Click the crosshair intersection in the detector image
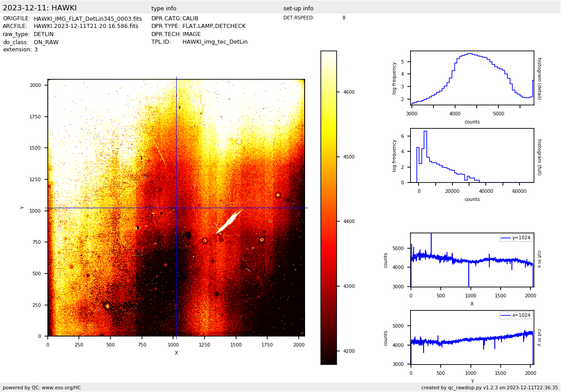Image resolution: width=561 pixels, height=392 pixels. (176, 208)
